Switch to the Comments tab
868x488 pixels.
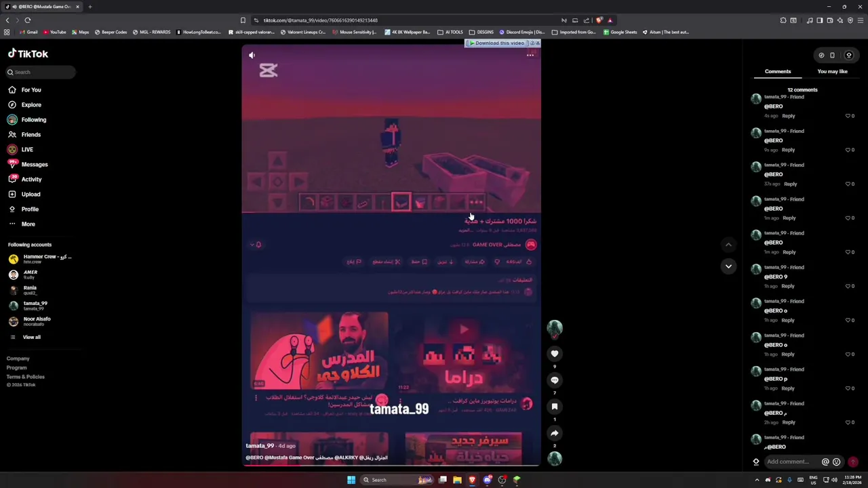click(x=778, y=71)
